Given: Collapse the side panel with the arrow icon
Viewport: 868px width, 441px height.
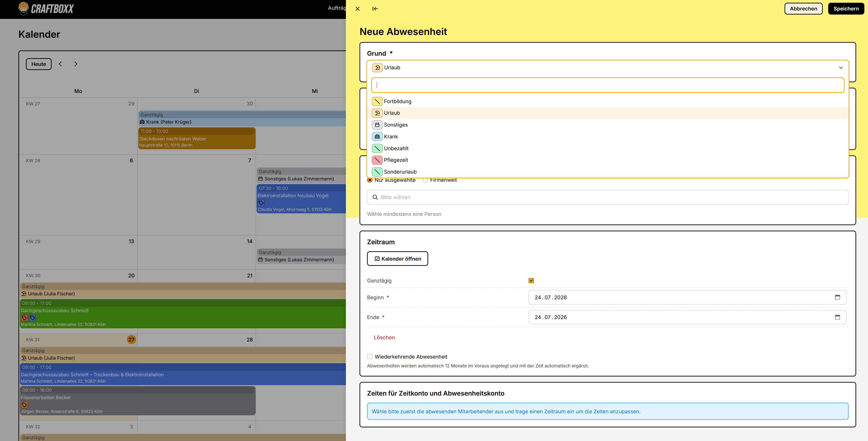Looking at the screenshot, I should (375, 9).
